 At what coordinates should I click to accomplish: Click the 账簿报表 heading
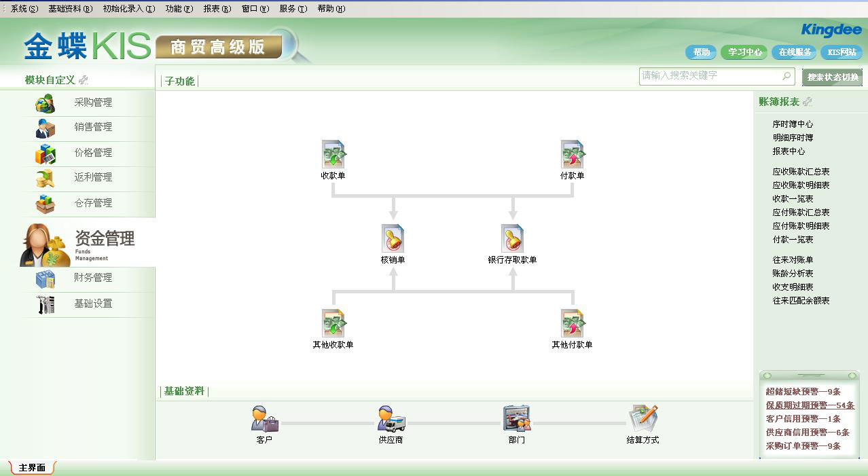[779, 102]
